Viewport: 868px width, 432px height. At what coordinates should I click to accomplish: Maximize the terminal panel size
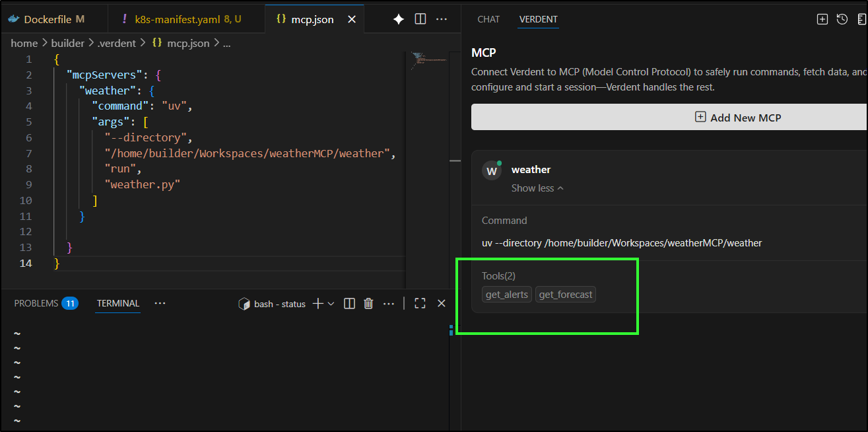(420, 303)
